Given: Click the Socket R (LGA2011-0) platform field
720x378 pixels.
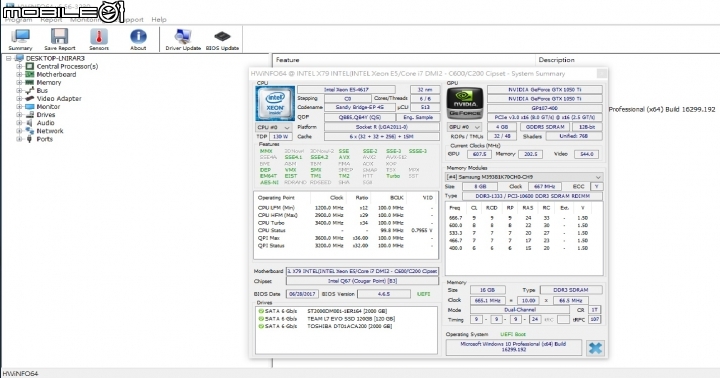Looking at the screenshot, I should click(x=382, y=127).
